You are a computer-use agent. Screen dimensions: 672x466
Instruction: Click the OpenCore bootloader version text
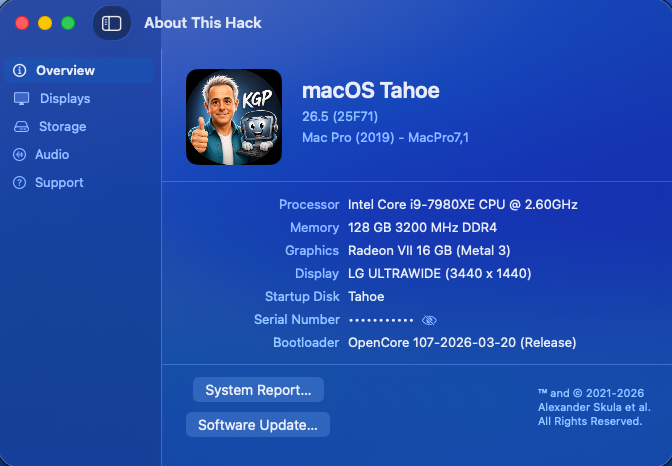[x=462, y=343]
